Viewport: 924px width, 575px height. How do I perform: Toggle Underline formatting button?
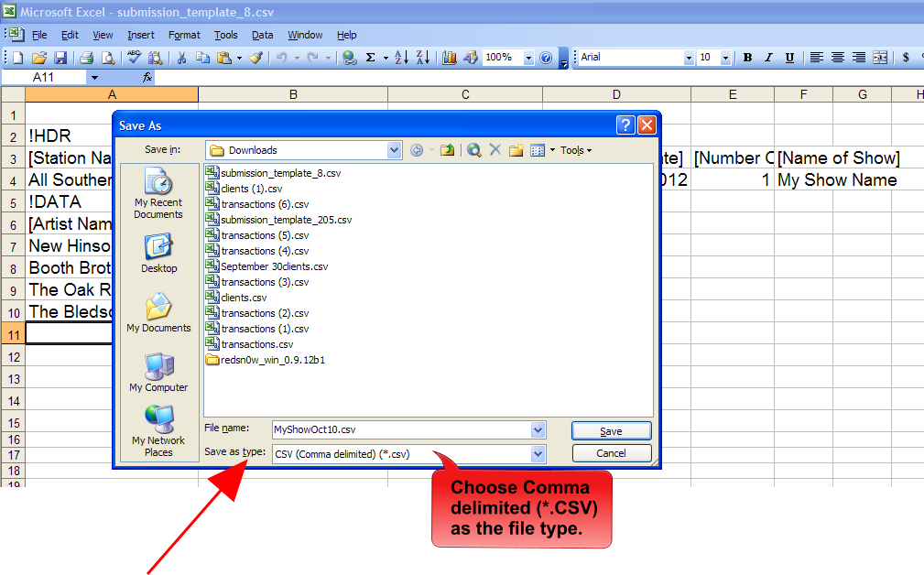tap(789, 58)
